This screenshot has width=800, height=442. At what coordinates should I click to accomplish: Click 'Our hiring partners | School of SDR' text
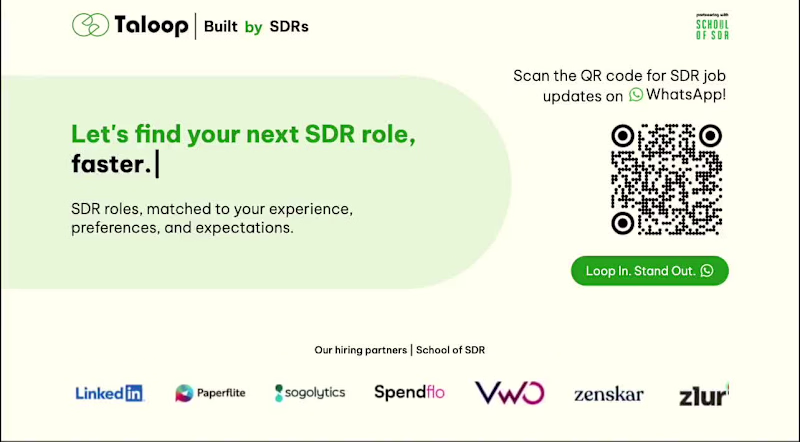pyautogui.click(x=400, y=350)
